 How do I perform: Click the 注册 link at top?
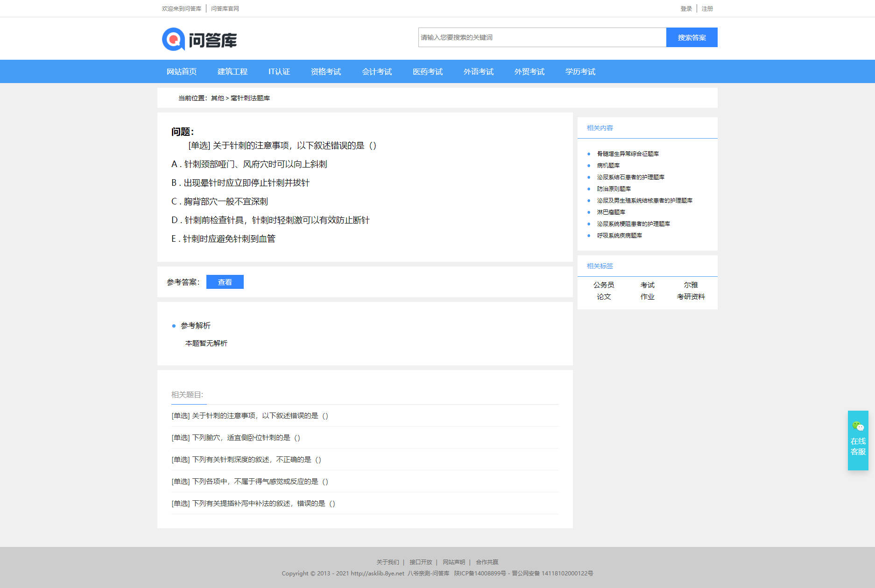coord(707,8)
